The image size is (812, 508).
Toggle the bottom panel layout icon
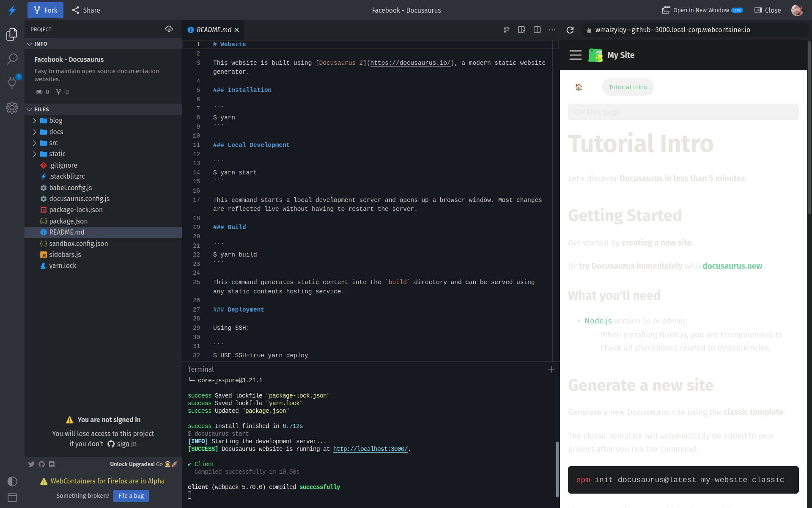click(x=12, y=497)
